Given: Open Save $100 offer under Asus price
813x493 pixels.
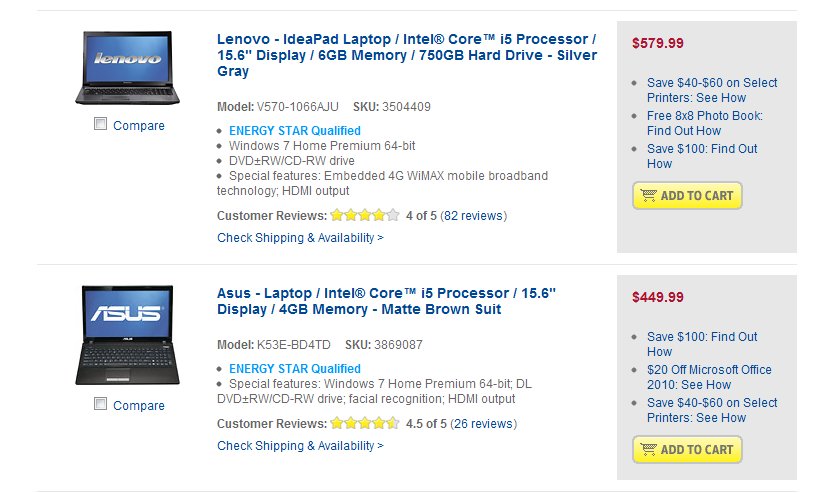Looking at the screenshot, I should tap(702, 344).
